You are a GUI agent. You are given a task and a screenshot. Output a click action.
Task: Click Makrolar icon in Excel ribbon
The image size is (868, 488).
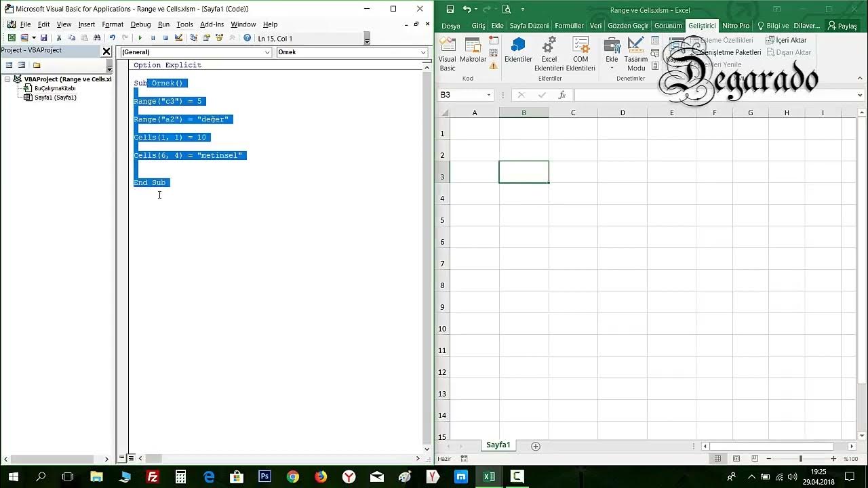pos(473,51)
